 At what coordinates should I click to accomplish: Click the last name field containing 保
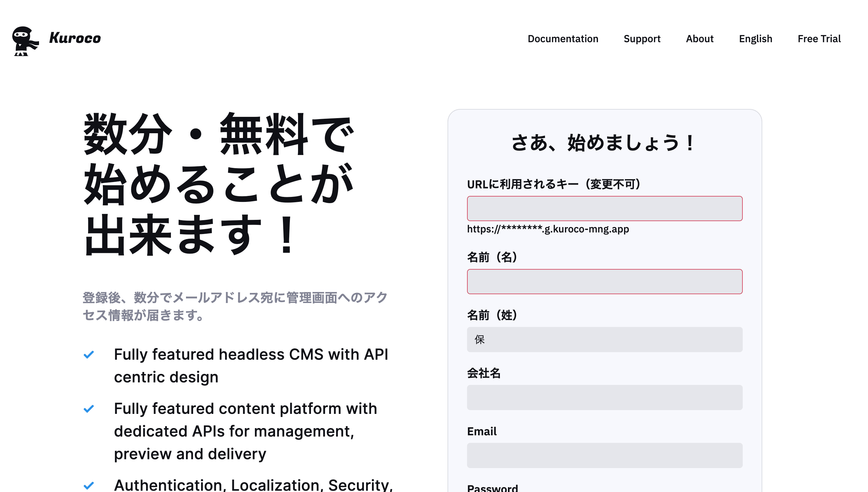[x=604, y=339]
